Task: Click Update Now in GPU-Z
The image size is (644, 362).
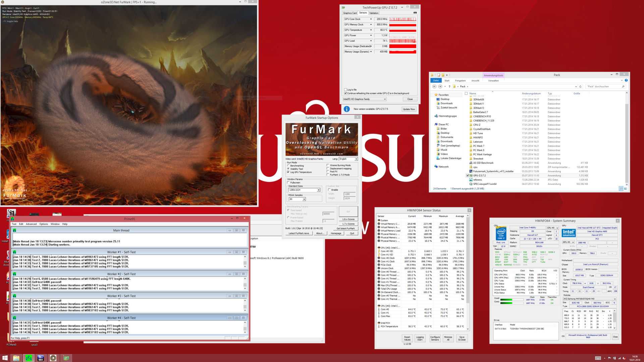Action: click(409, 109)
